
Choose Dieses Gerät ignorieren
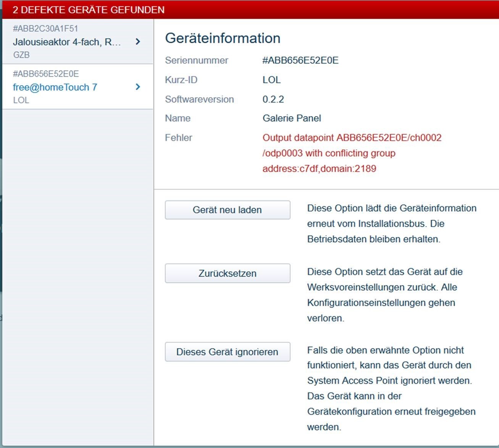(x=227, y=352)
